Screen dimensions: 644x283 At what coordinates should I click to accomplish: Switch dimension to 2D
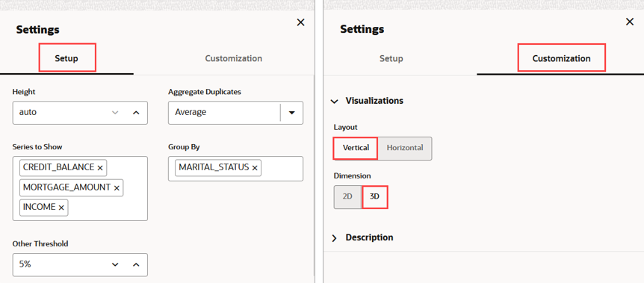(347, 196)
